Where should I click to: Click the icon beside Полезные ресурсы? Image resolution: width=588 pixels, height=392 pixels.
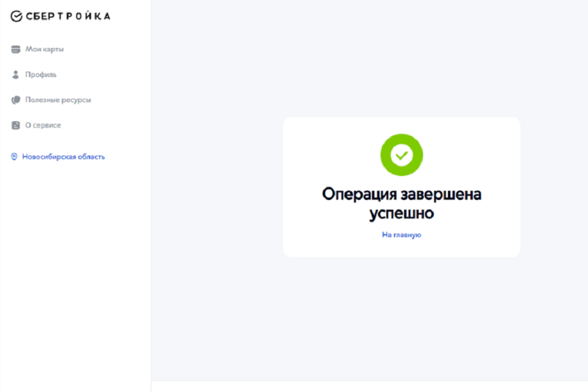[16, 100]
